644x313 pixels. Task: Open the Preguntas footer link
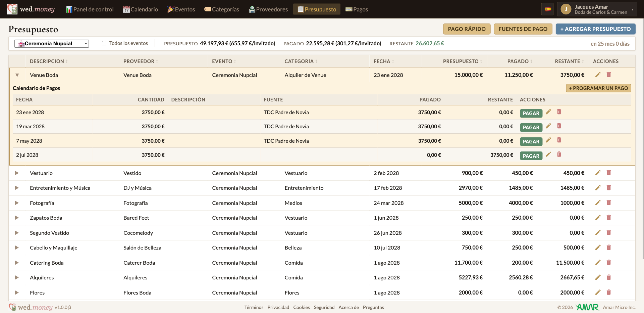[x=373, y=307]
